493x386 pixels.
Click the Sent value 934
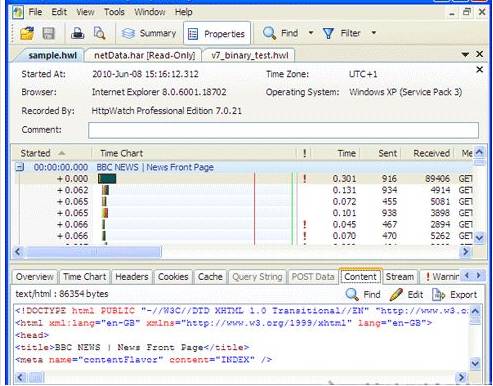click(389, 190)
